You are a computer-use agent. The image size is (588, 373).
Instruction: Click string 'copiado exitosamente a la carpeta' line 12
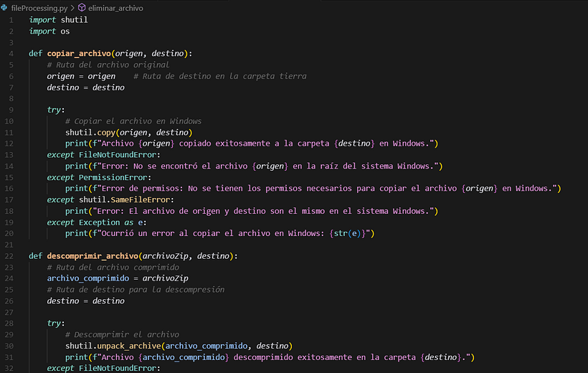(255, 143)
